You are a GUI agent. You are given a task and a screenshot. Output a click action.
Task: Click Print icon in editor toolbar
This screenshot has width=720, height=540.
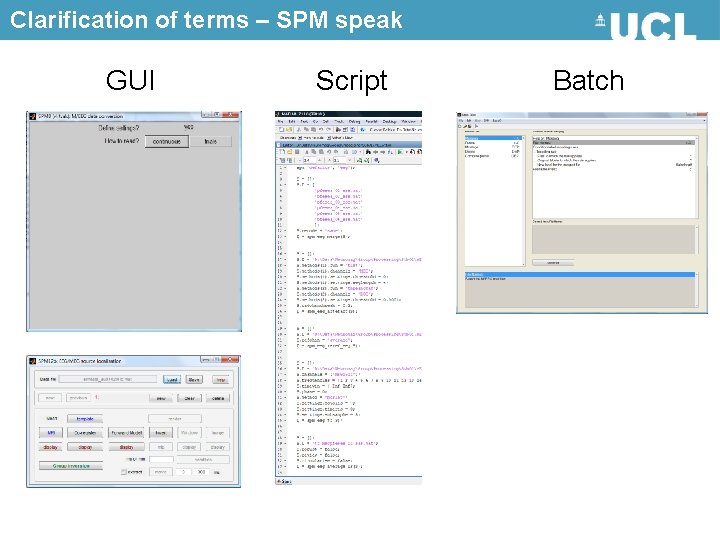click(345, 152)
